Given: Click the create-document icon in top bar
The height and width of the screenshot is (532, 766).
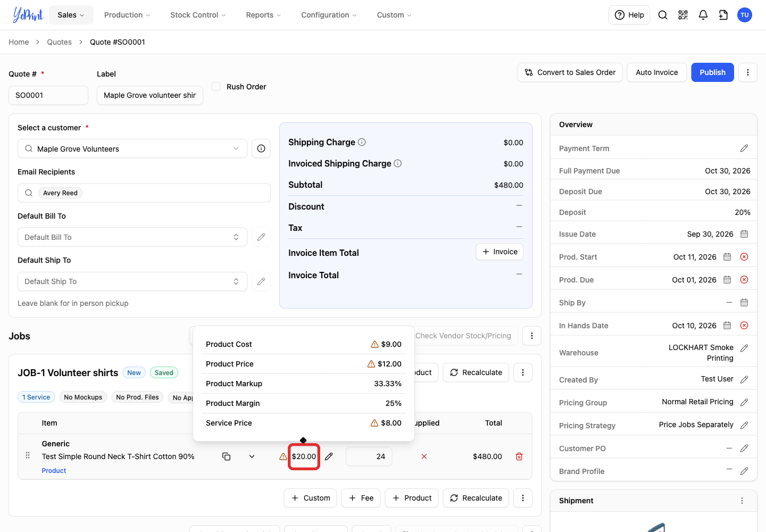Looking at the screenshot, I should [723, 15].
